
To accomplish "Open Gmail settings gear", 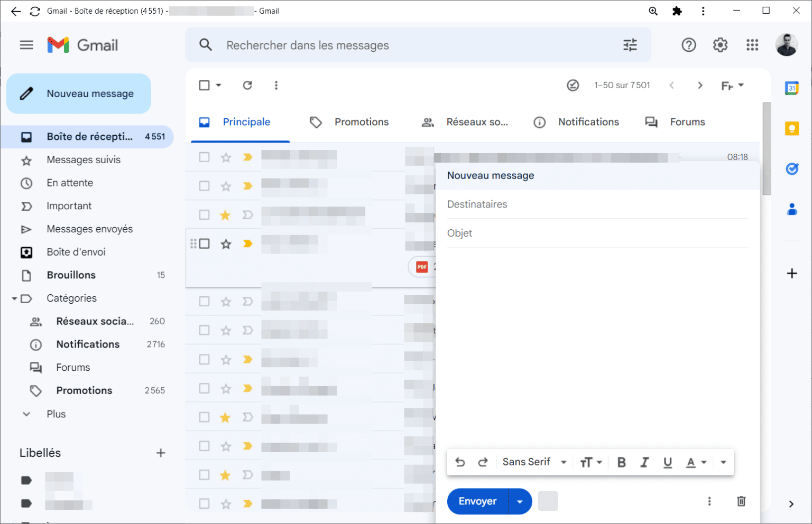I will coord(720,45).
